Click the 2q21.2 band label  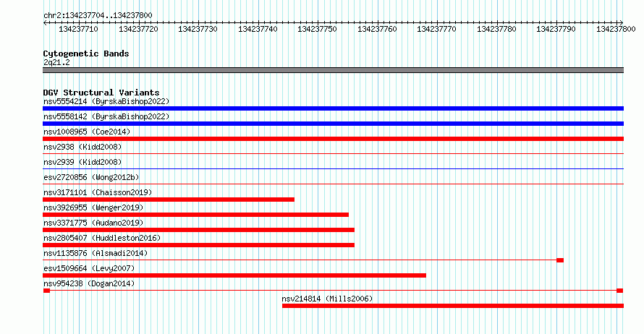click(x=56, y=62)
